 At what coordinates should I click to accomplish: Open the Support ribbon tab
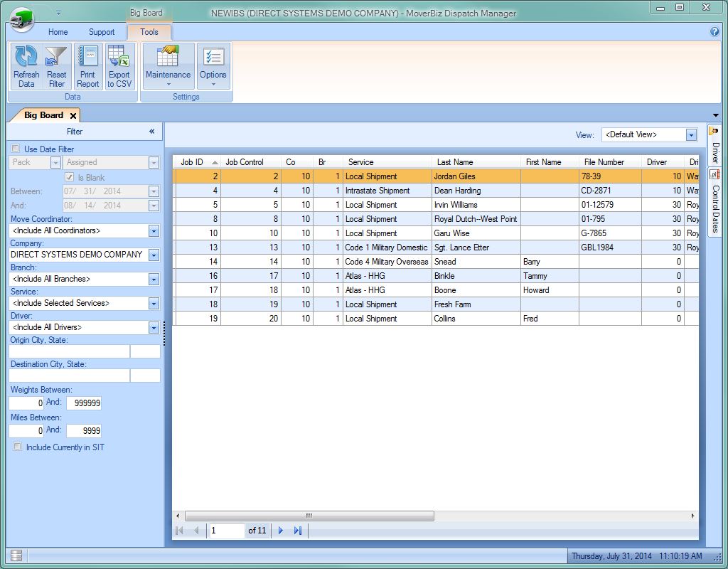102,32
